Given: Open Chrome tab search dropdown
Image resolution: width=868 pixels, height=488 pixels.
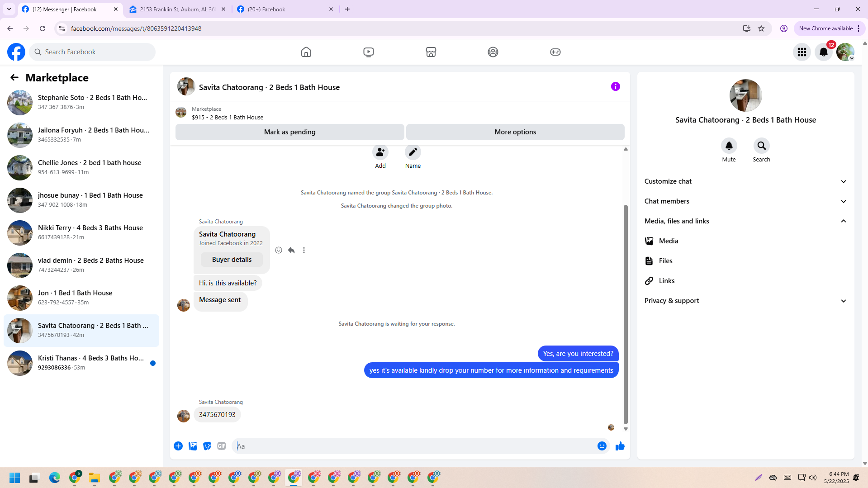Looking at the screenshot, I should tap(9, 9).
